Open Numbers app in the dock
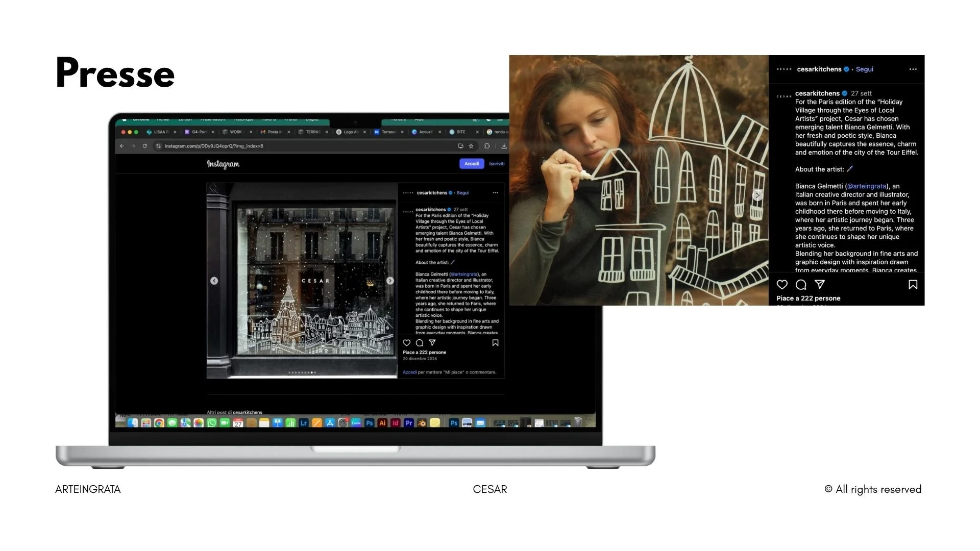The image size is (980, 551). point(290,423)
